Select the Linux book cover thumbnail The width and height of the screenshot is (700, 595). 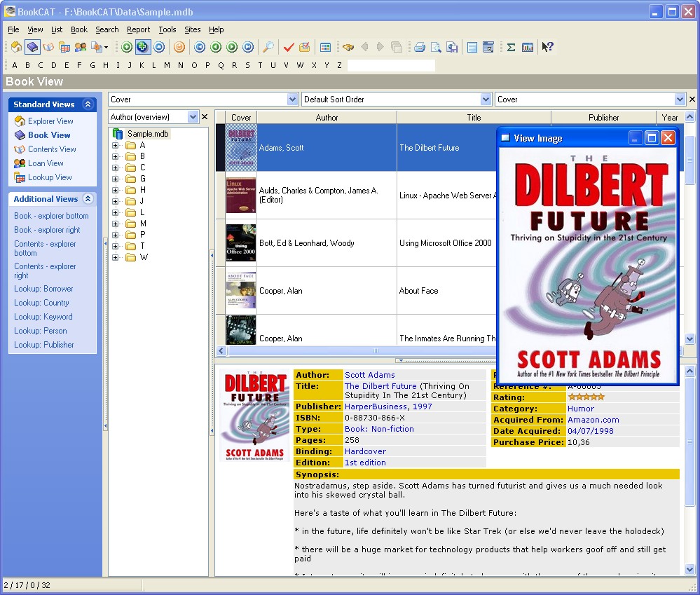click(x=241, y=196)
